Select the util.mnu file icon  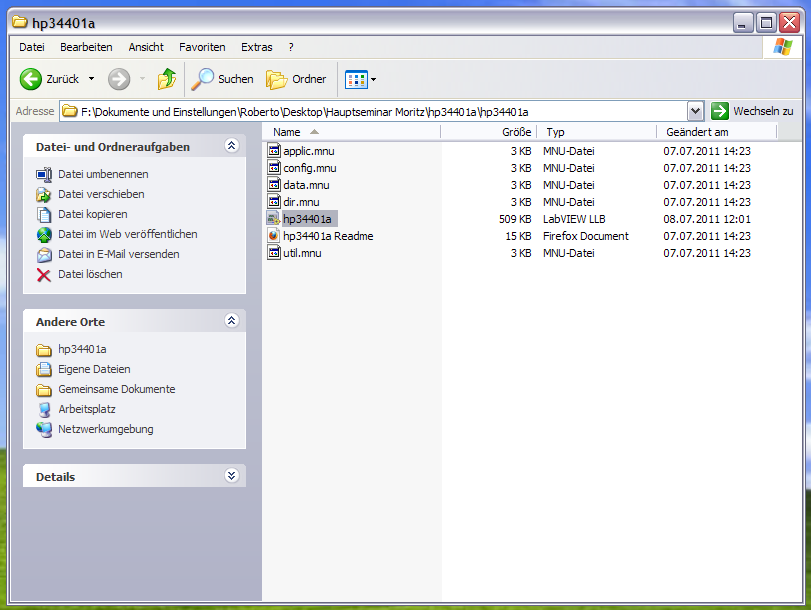coord(274,253)
